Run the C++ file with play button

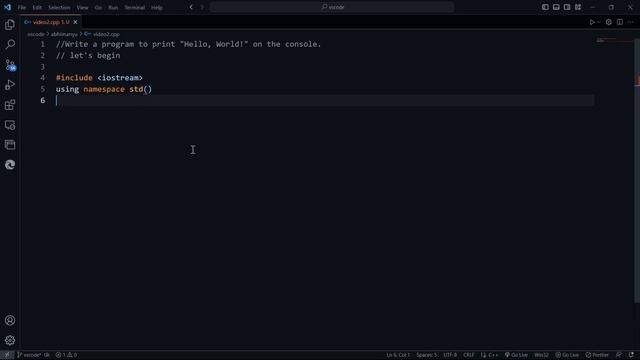click(592, 22)
